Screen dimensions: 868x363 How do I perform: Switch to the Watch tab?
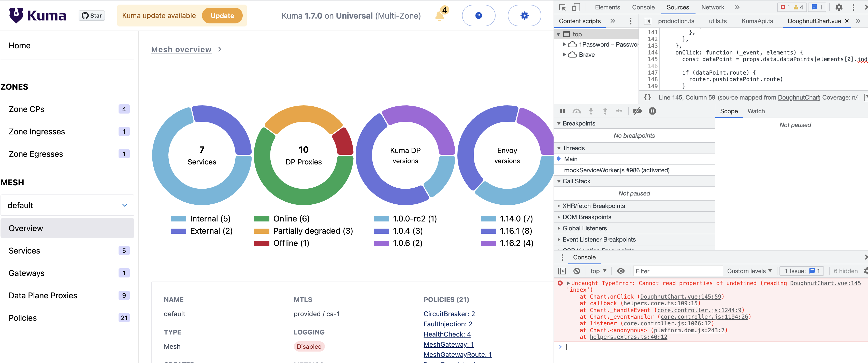[x=756, y=111]
